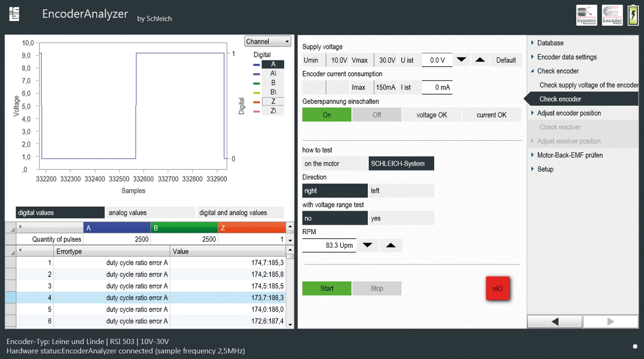Switch to digital and analog values tab
Image resolution: width=644 pixels, height=359 pixels.
point(240,213)
